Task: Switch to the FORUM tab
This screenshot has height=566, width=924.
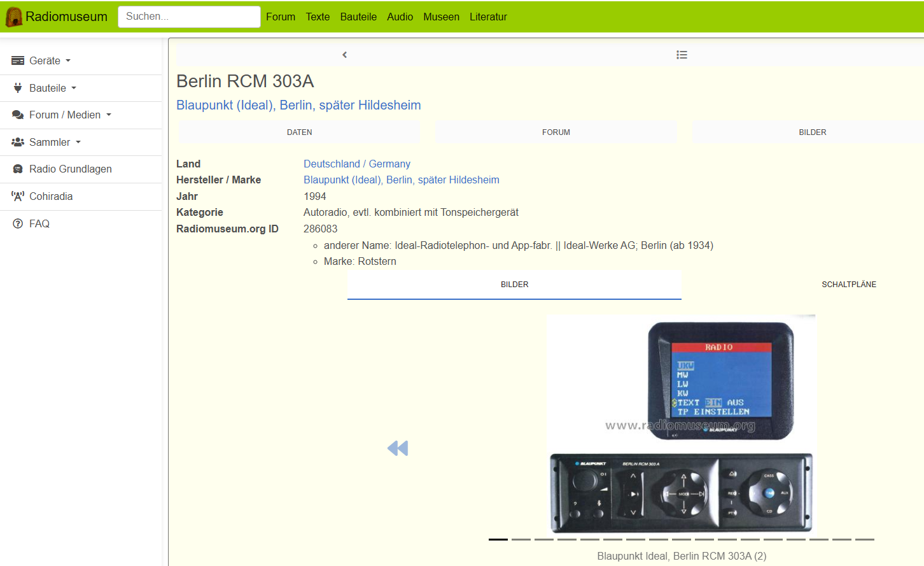Action: (x=556, y=132)
